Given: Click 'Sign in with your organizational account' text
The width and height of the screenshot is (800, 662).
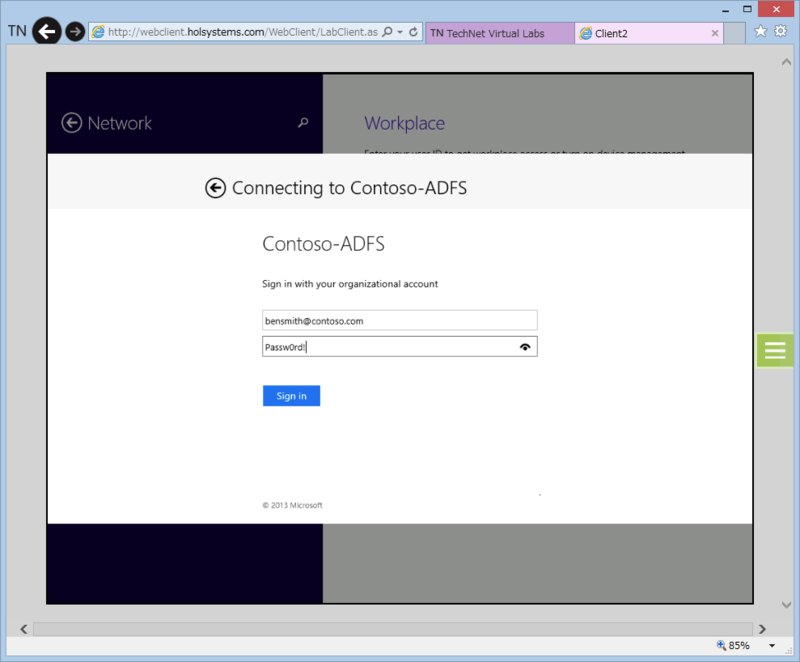Looking at the screenshot, I should click(x=350, y=284).
